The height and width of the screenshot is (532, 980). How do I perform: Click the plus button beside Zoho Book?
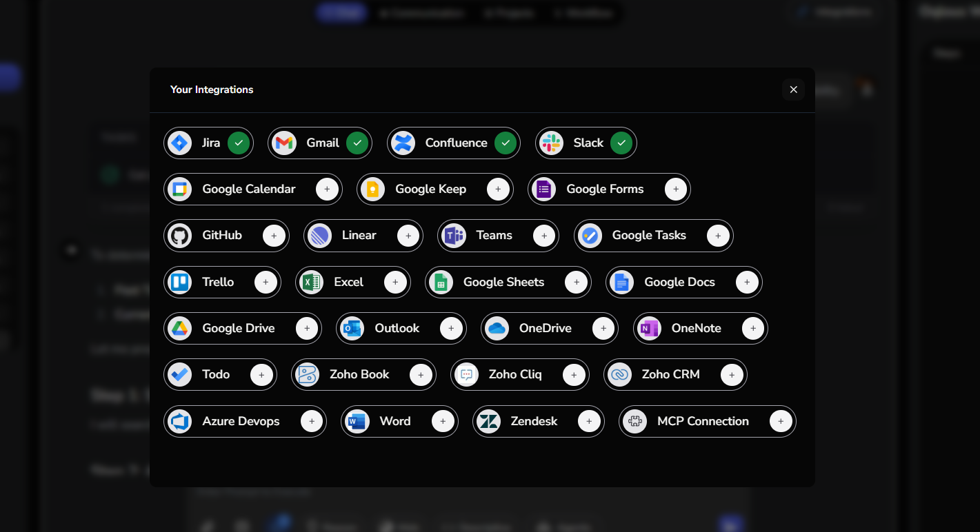421,375
